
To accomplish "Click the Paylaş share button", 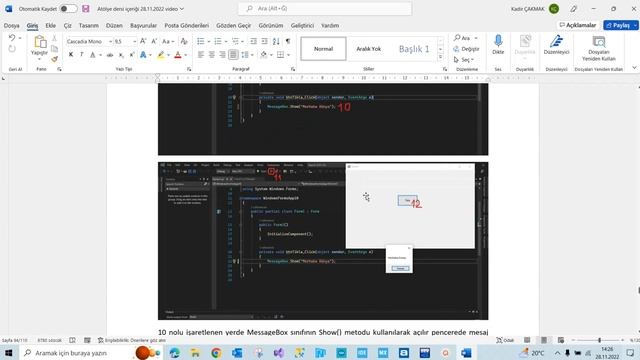I will [x=618, y=25].
